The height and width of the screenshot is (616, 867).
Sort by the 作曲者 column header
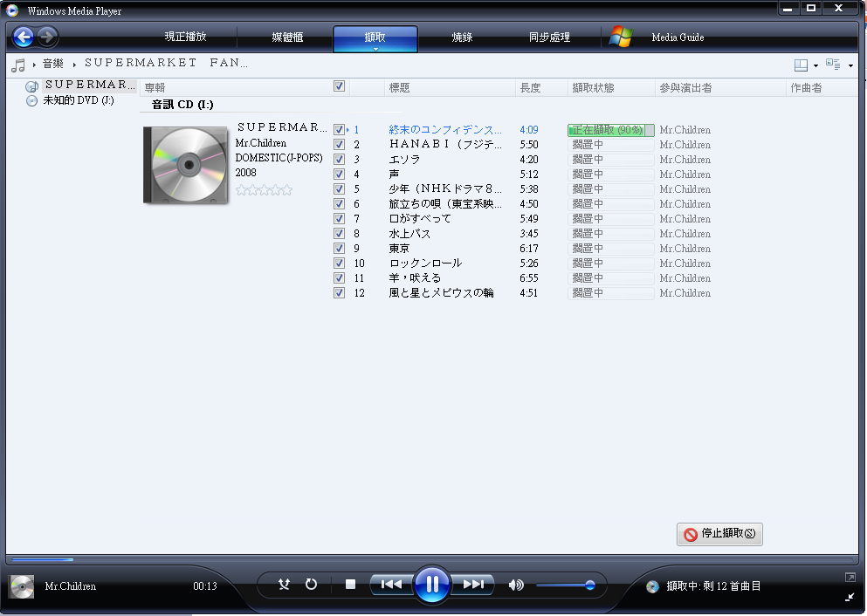coord(822,88)
